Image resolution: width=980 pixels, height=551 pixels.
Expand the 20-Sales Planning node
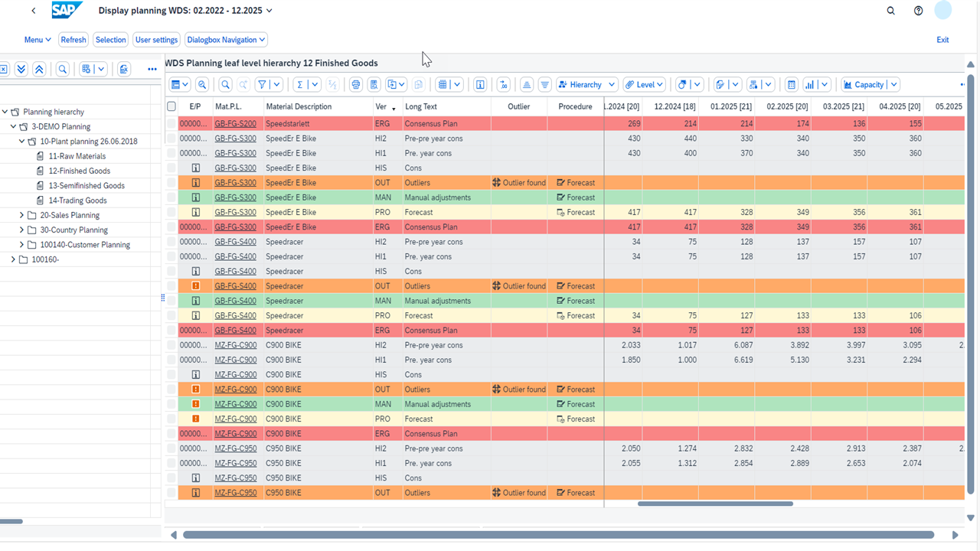(23, 215)
